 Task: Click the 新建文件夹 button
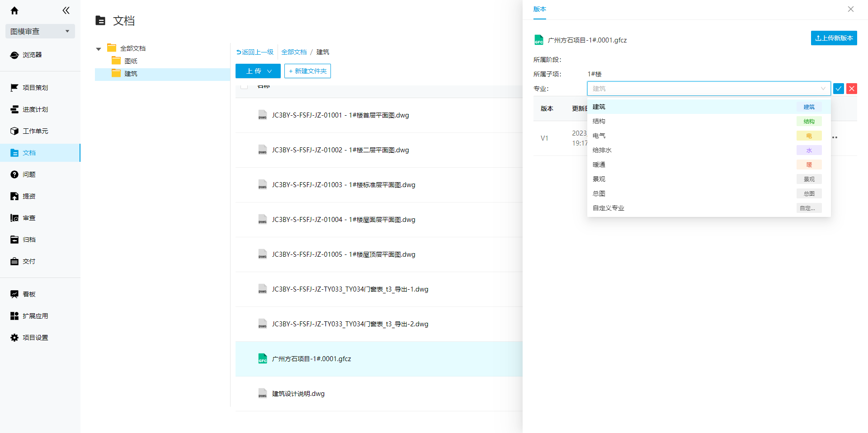[x=307, y=71]
